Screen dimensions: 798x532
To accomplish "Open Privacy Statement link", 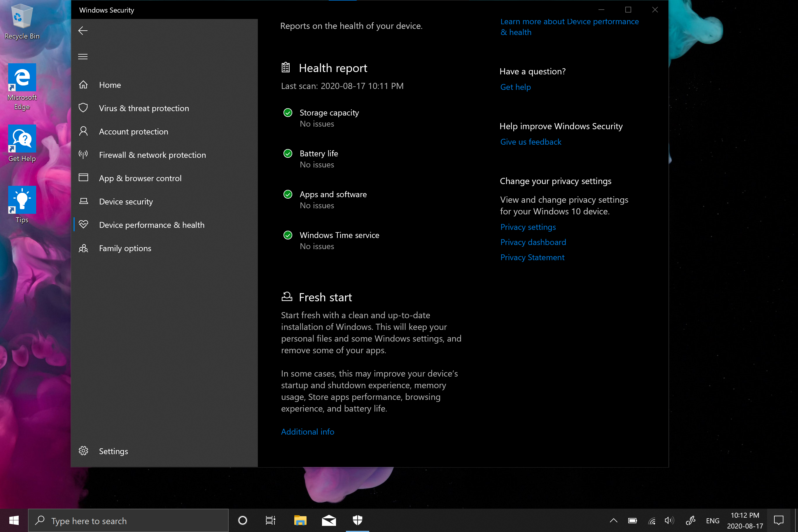I will pyautogui.click(x=532, y=258).
